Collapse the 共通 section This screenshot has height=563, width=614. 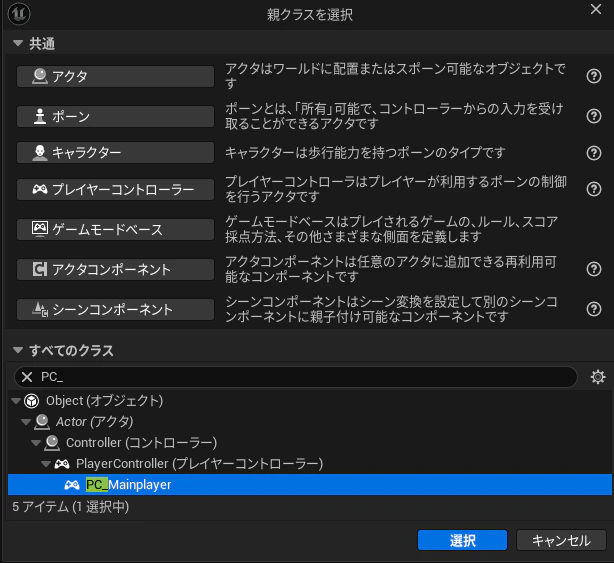click(18, 43)
